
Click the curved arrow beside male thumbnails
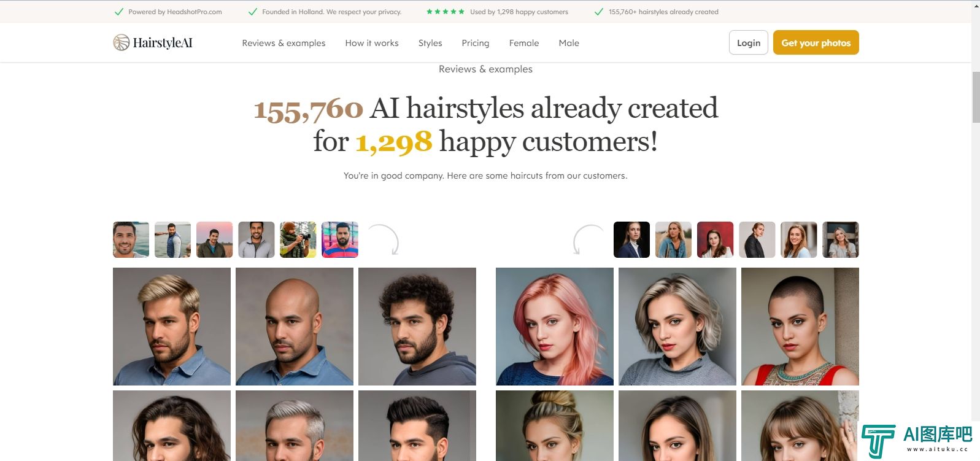point(384,239)
